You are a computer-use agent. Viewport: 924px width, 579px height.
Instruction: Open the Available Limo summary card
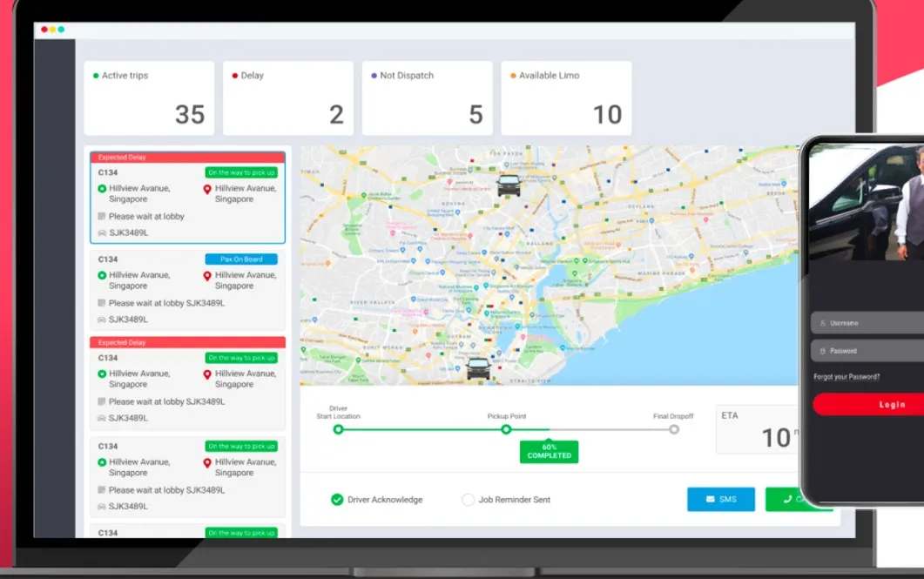pos(566,98)
